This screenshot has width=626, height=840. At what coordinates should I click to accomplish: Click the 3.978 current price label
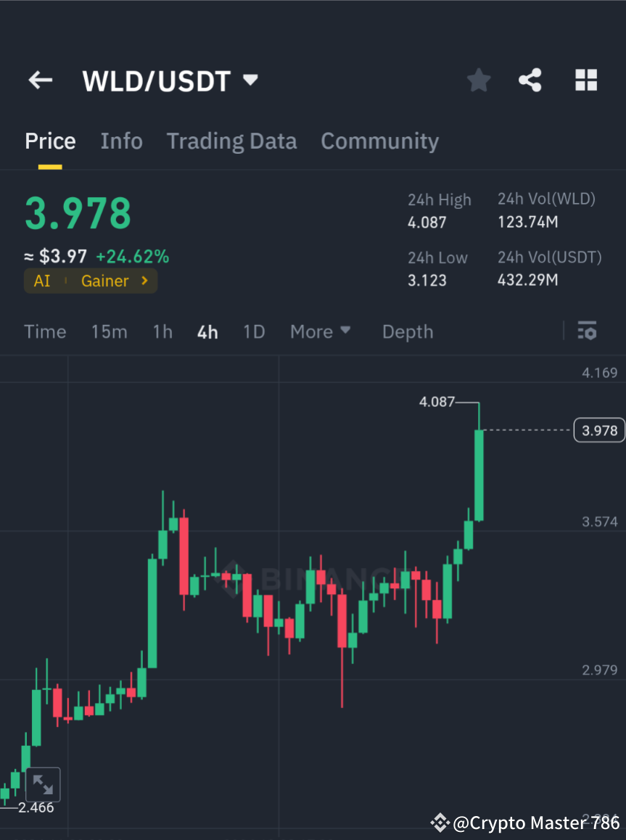point(598,429)
